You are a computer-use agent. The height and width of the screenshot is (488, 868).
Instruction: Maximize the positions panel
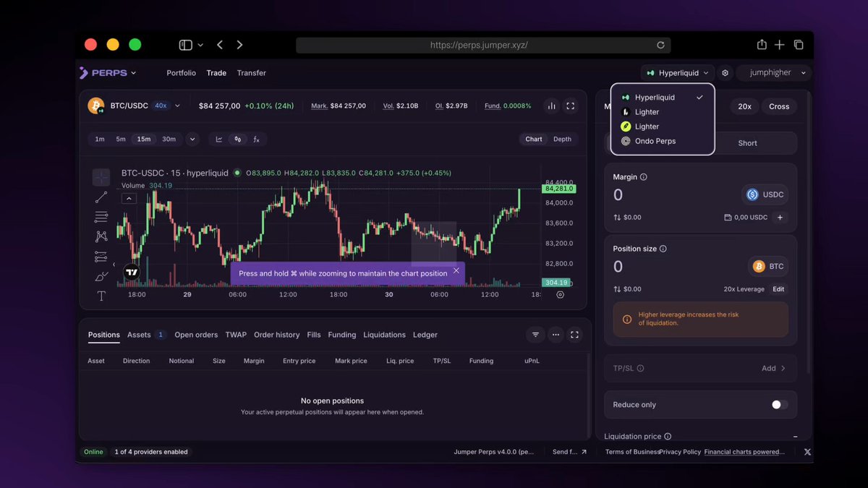575,335
